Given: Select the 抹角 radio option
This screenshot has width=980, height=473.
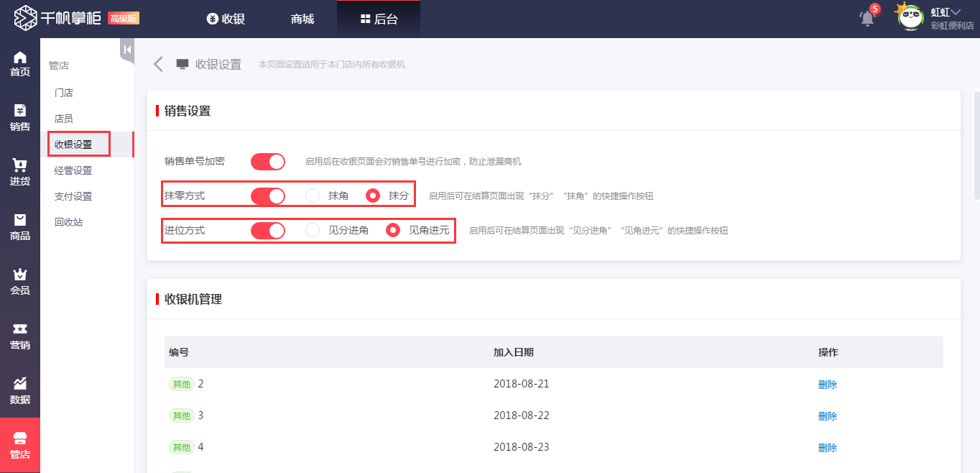Looking at the screenshot, I should click(313, 196).
